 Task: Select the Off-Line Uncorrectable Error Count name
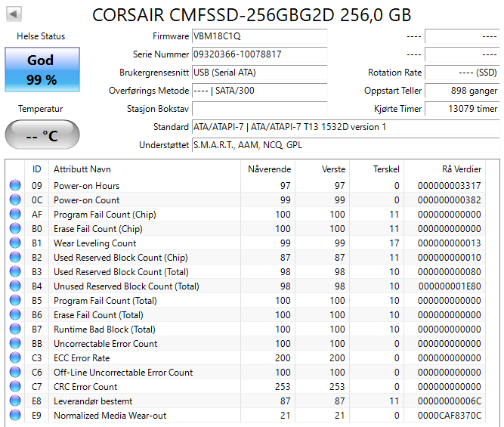pyautogui.click(x=123, y=373)
